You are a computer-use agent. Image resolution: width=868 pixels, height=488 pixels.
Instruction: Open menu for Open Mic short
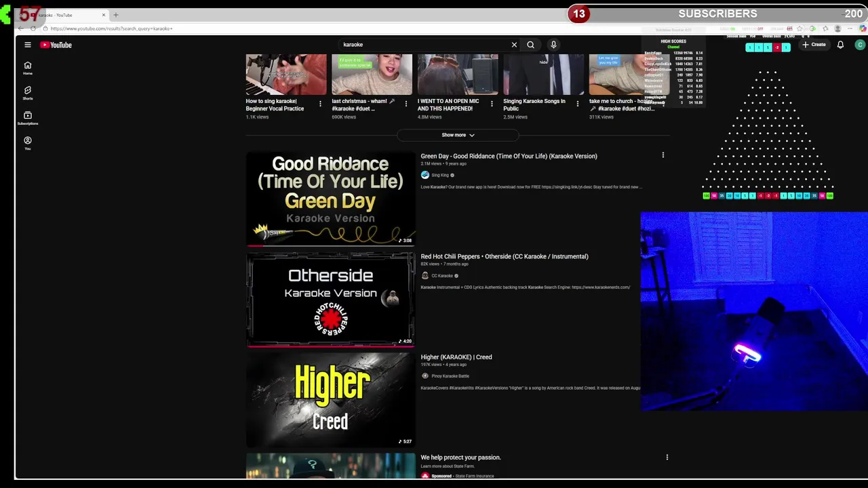point(492,104)
